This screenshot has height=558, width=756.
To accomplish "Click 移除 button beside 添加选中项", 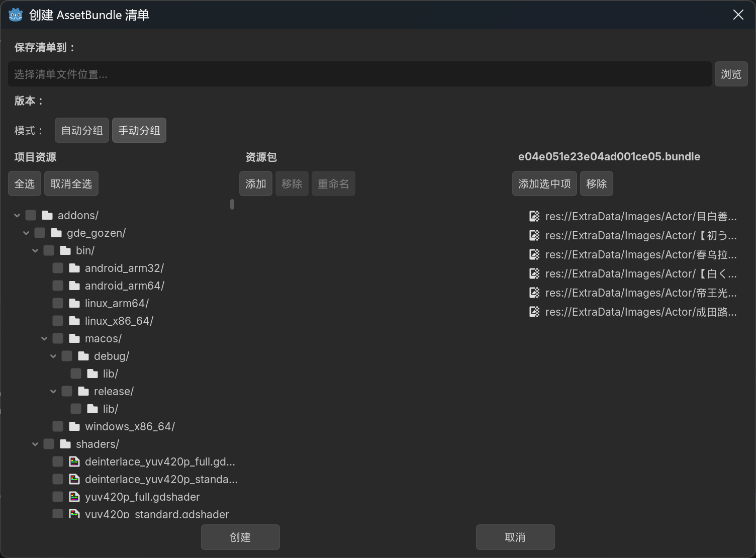I will 597,184.
